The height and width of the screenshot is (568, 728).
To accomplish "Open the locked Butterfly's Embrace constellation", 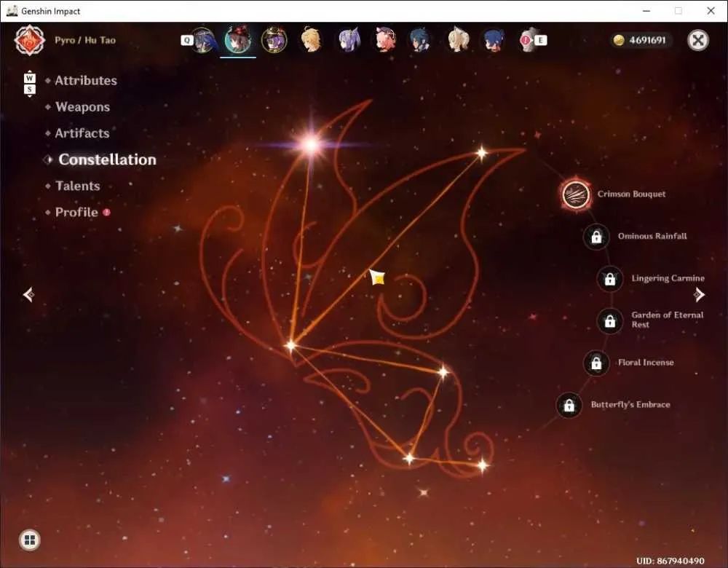I will pyautogui.click(x=569, y=406).
